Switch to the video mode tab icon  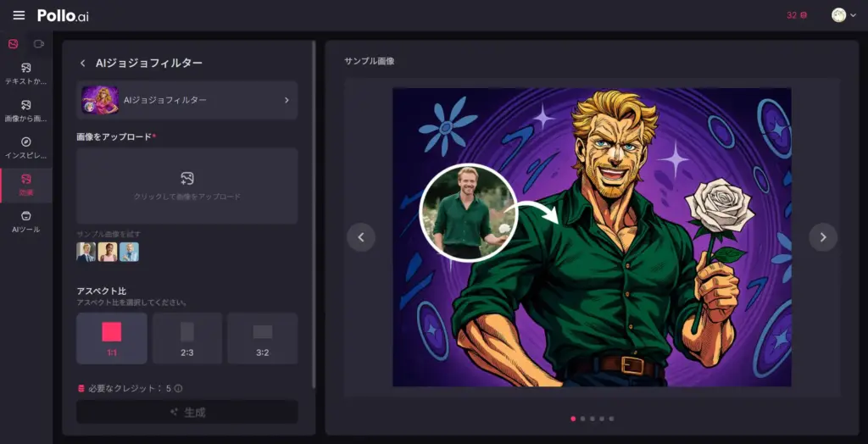tap(39, 44)
